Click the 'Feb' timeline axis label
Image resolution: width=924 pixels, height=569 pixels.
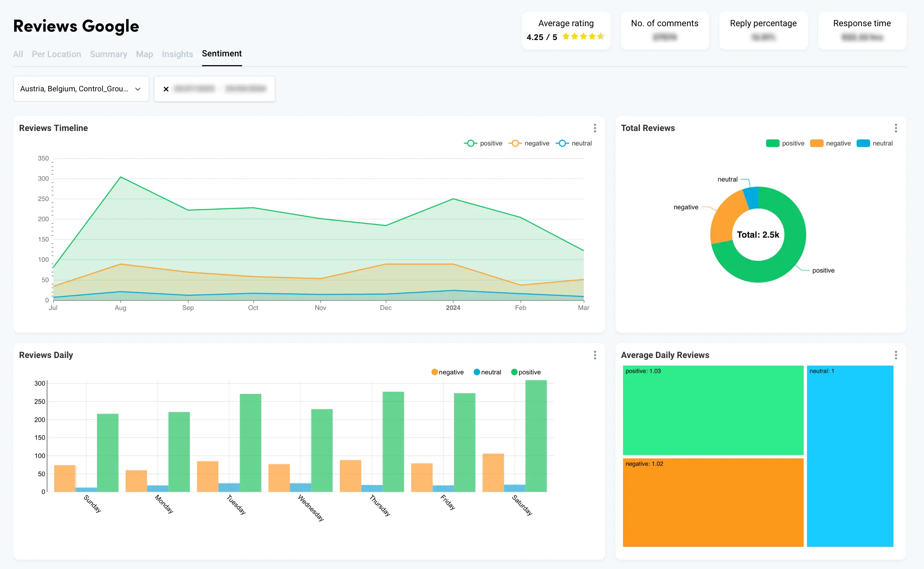(x=521, y=308)
